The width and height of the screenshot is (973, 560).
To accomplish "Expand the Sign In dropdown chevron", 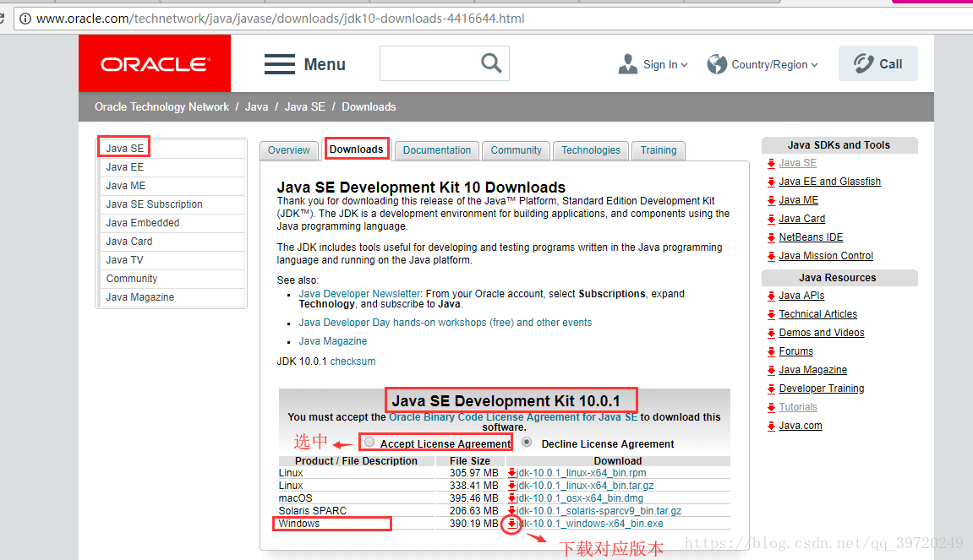I will tap(685, 65).
